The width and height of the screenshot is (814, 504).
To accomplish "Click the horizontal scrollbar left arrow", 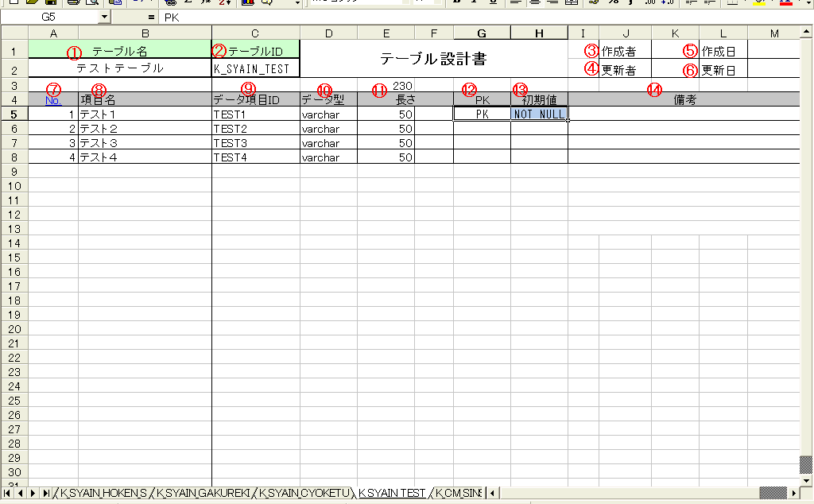I will tap(493, 494).
